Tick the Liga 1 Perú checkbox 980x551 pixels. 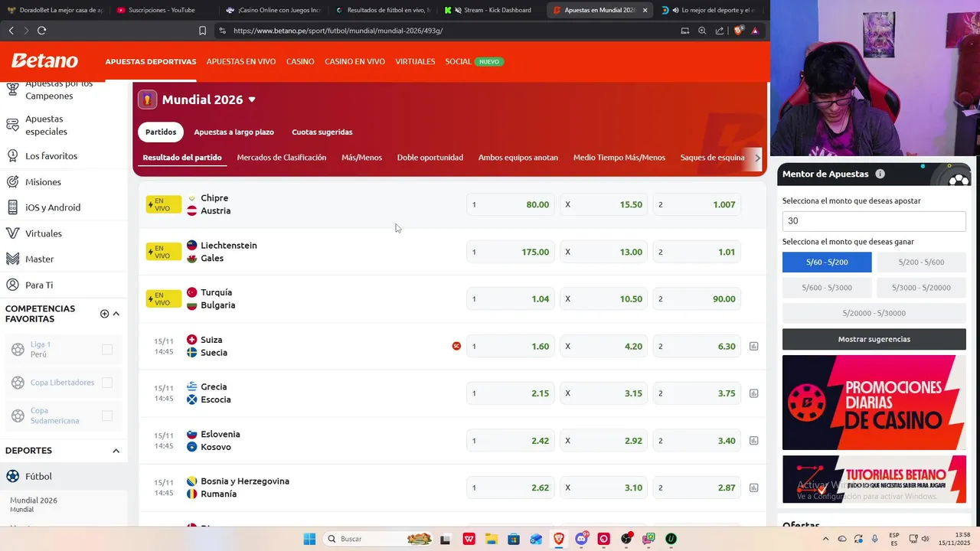pyautogui.click(x=107, y=350)
